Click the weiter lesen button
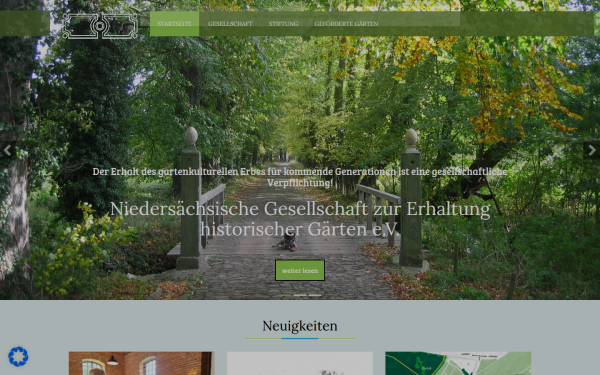The width and height of the screenshot is (600, 375). 300,271
